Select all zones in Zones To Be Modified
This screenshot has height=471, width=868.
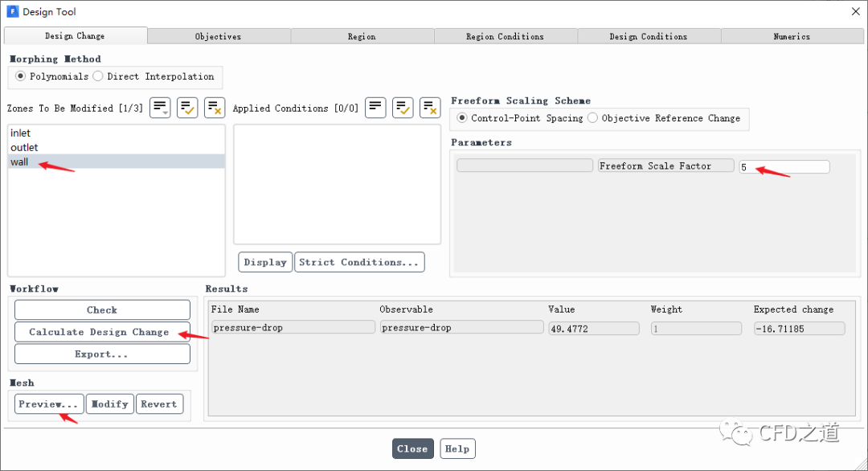tap(187, 108)
